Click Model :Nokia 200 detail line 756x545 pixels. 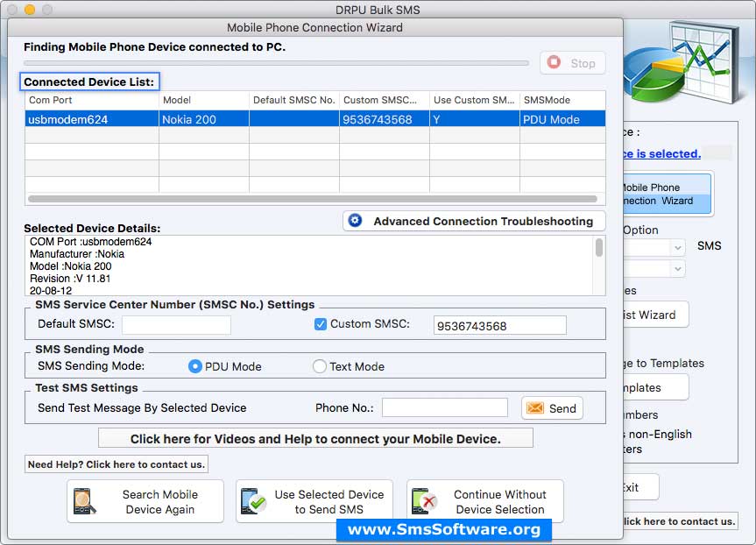click(70, 266)
